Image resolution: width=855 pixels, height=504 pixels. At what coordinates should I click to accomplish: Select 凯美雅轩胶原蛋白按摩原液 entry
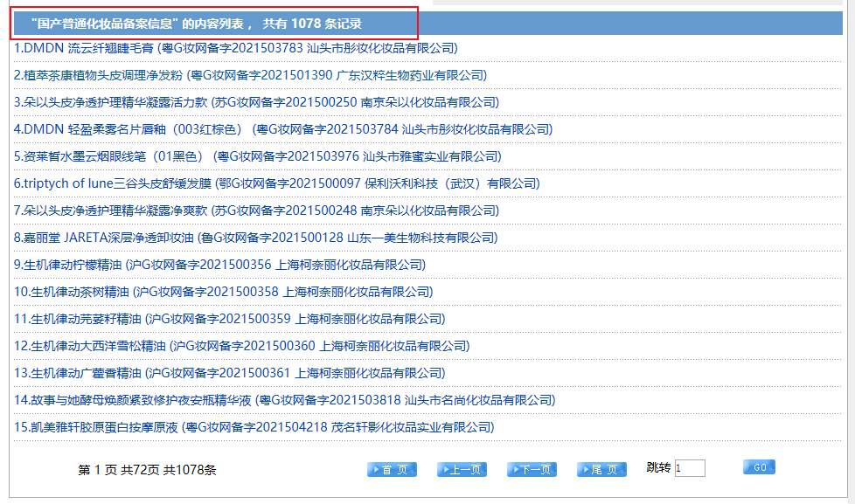click(x=254, y=427)
